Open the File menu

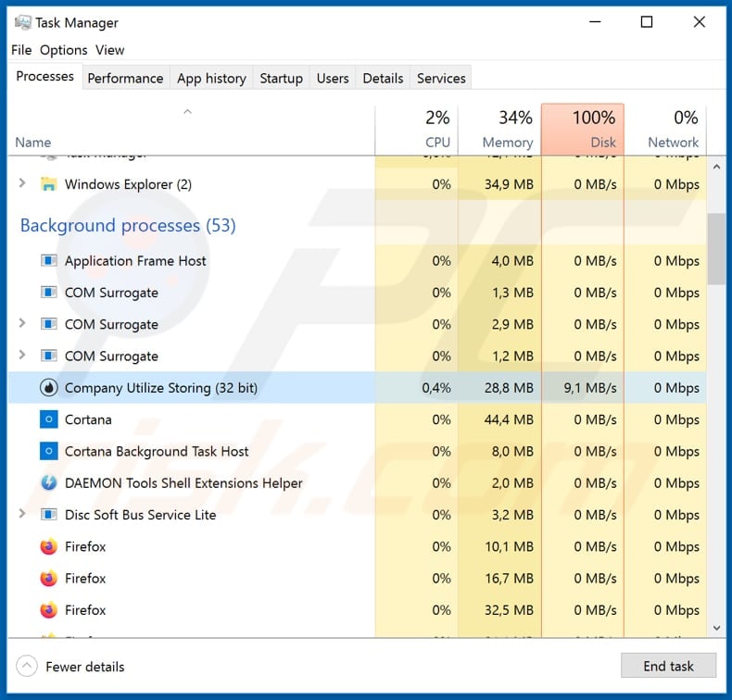(21, 50)
